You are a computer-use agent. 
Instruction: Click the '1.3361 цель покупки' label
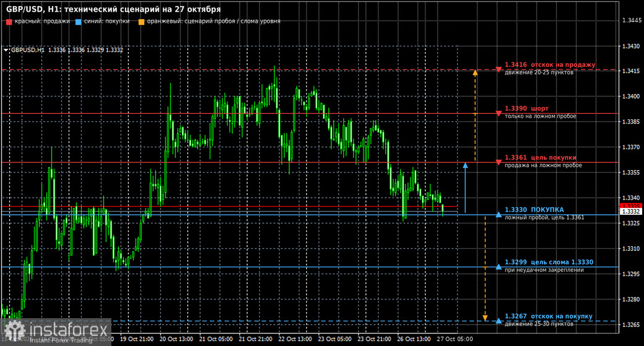point(541,157)
